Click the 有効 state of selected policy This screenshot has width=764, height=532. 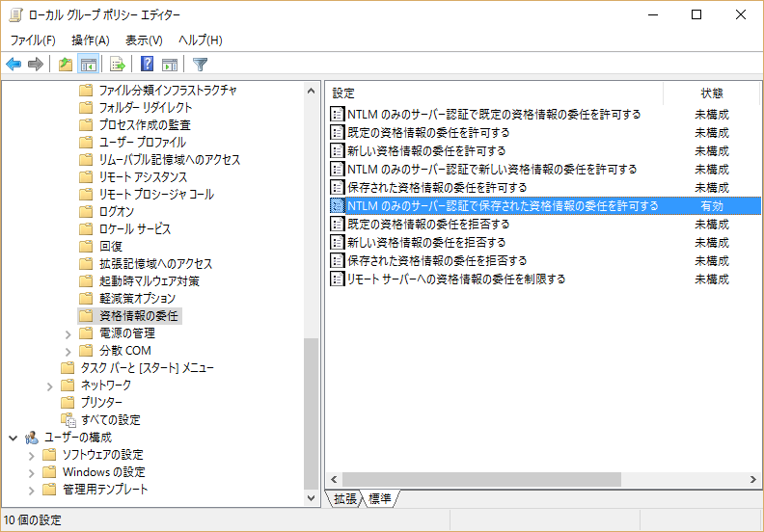(x=711, y=205)
